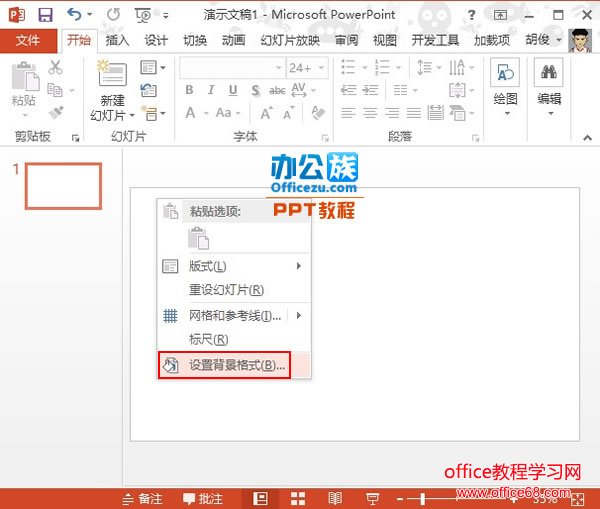This screenshot has height=509, width=600.
Task: Click the Paste clipboard icon in ribbon
Action: click(25, 77)
